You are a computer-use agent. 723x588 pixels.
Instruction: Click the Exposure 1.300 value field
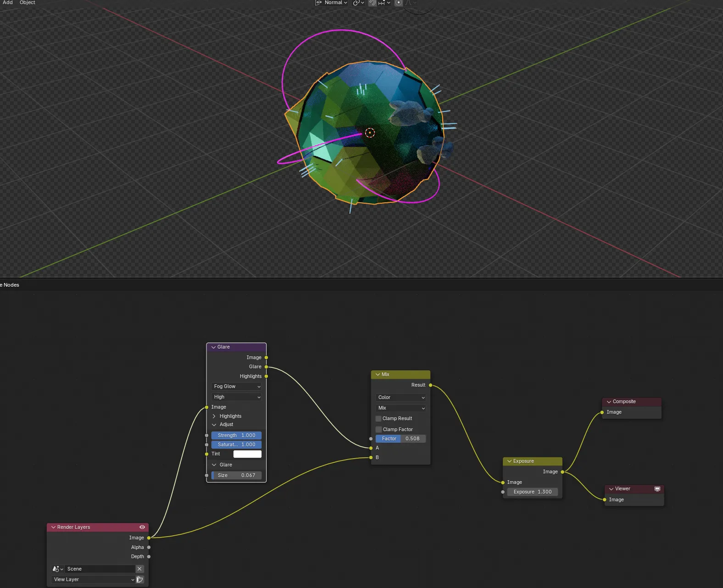[x=533, y=492]
